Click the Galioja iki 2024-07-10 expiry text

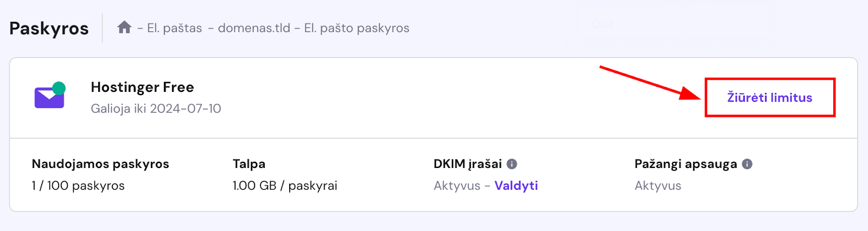(156, 109)
